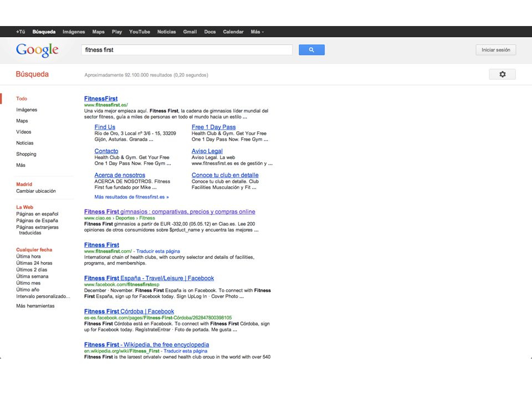Select Todo filter in the sidebar

pyautogui.click(x=22, y=99)
